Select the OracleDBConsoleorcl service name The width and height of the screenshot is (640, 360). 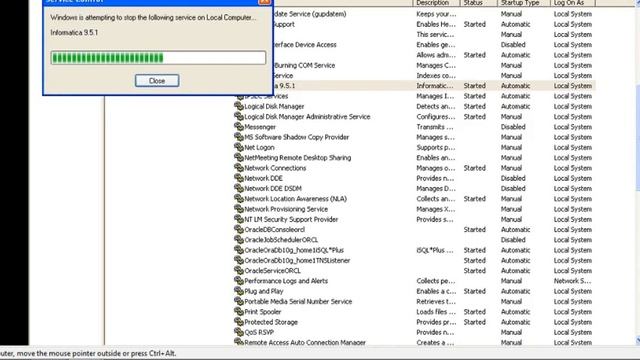[274, 229]
